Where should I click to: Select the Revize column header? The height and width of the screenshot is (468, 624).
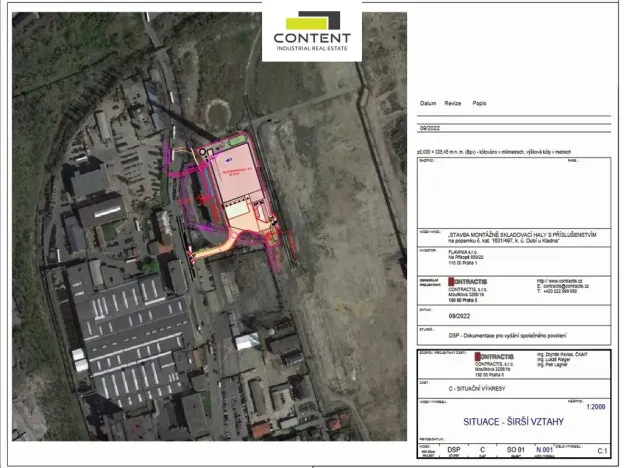454,103
